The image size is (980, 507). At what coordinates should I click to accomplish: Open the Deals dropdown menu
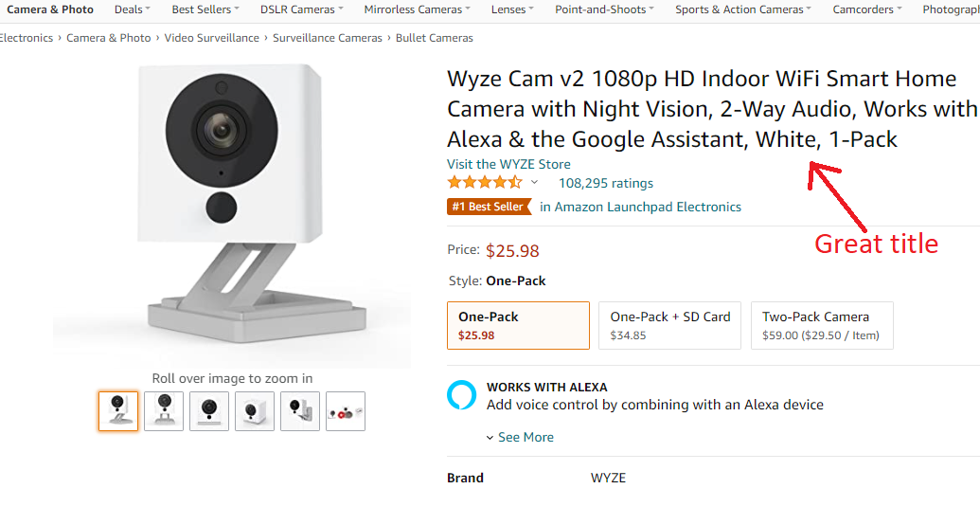tap(132, 9)
